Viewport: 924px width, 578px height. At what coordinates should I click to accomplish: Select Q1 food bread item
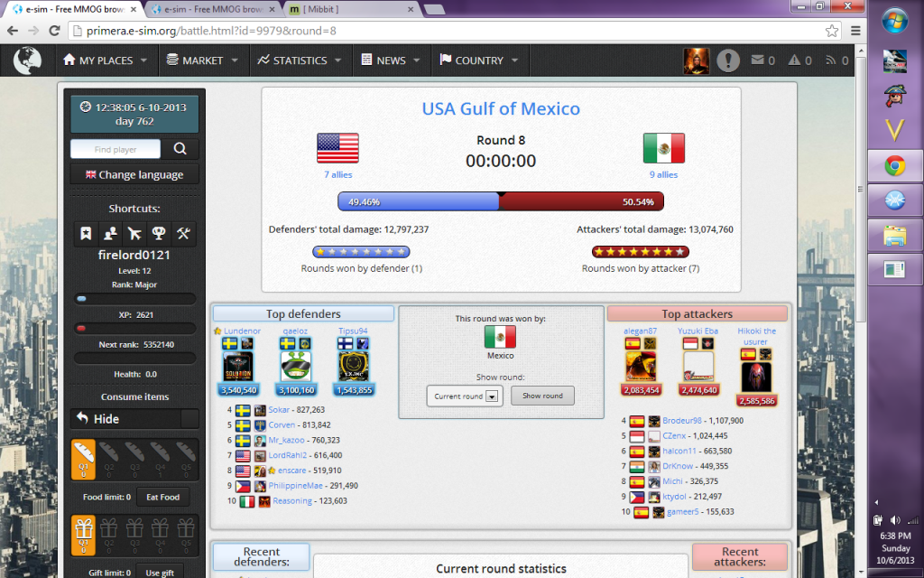pos(83,460)
